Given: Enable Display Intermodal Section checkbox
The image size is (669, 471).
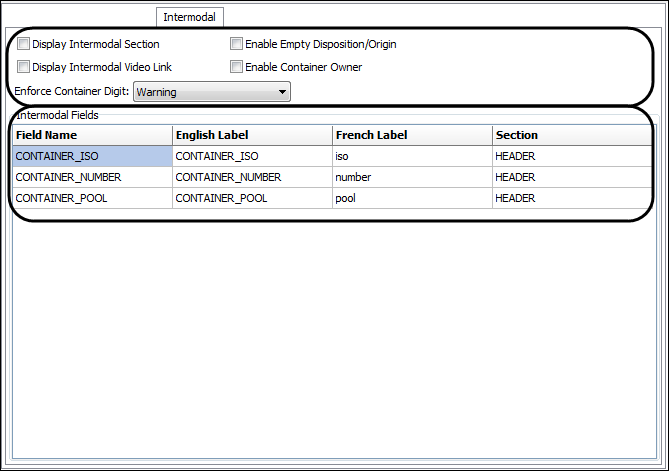Looking at the screenshot, I should point(23,44).
